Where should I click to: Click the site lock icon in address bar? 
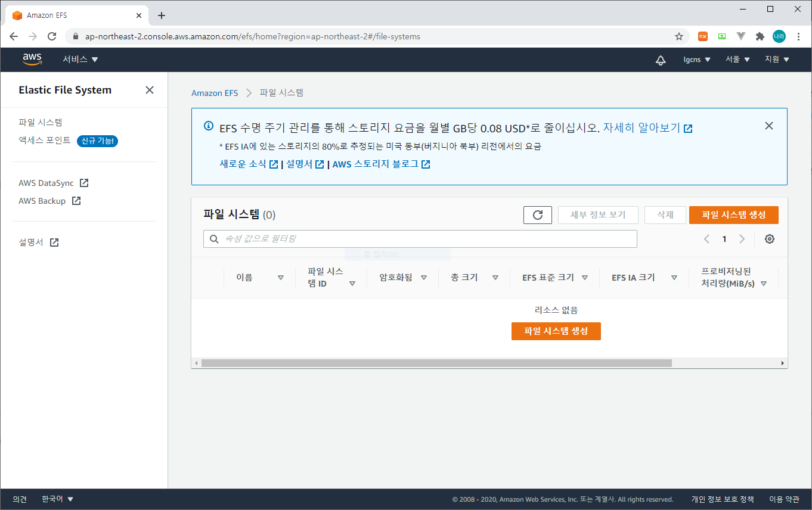coord(75,36)
